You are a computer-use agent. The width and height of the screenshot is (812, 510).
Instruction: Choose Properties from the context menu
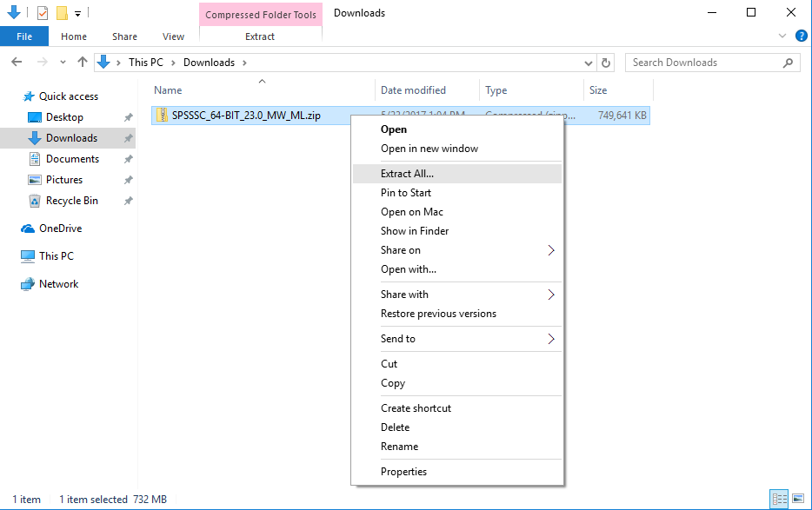tap(403, 472)
